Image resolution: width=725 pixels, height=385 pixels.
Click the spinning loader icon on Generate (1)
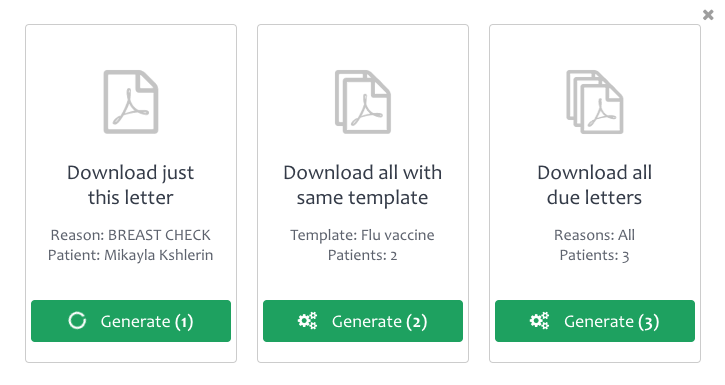click(x=77, y=321)
